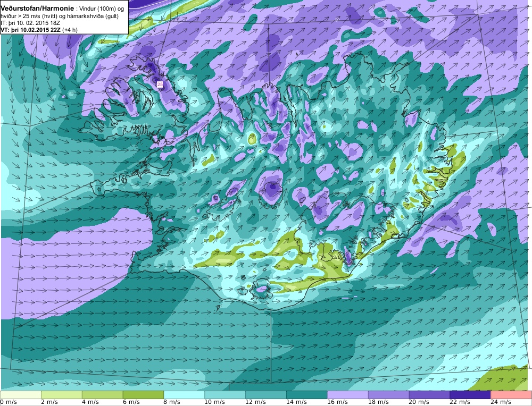
Task: Click the 24 m/s pink legend swatch
Action: click(x=511, y=395)
